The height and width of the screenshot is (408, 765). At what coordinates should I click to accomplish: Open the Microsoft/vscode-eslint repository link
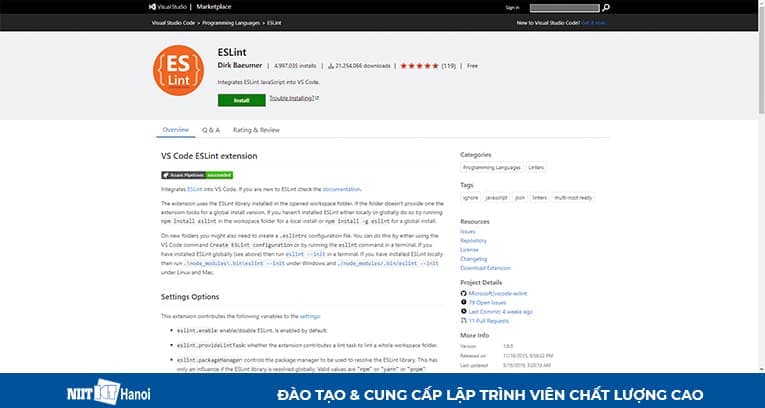[498, 293]
